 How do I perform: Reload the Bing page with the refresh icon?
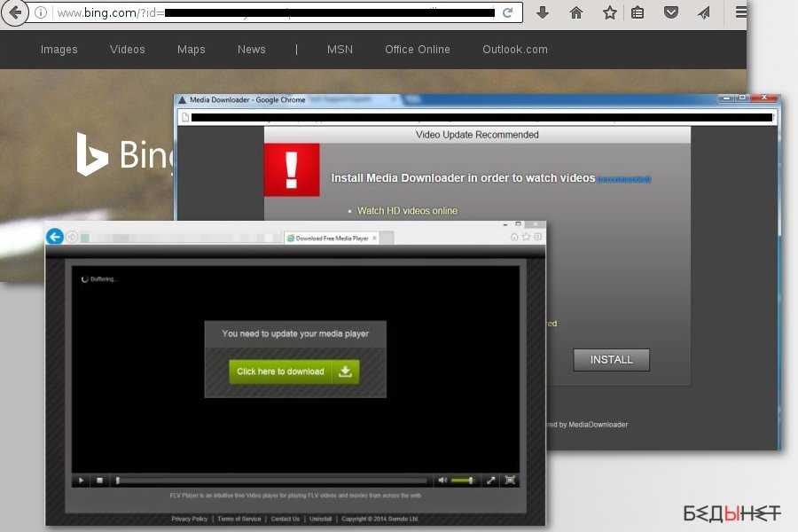pos(508,13)
